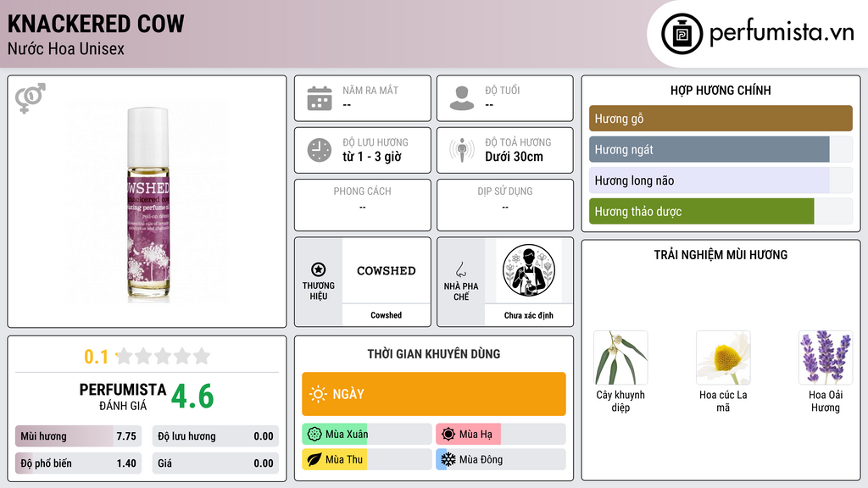Select the Mùa Xuân season bar
This screenshot has height=488, width=868.
click(x=366, y=434)
